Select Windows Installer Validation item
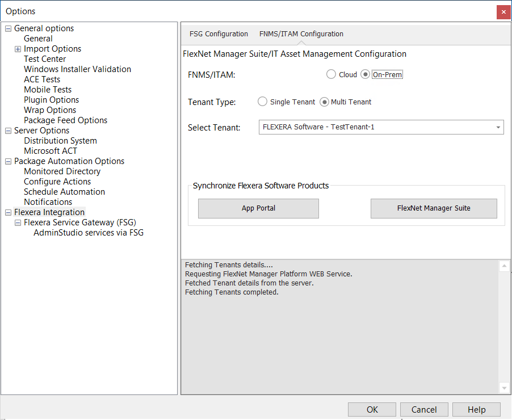The height and width of the screenshot is (420, 512). (x=77, y=69)
